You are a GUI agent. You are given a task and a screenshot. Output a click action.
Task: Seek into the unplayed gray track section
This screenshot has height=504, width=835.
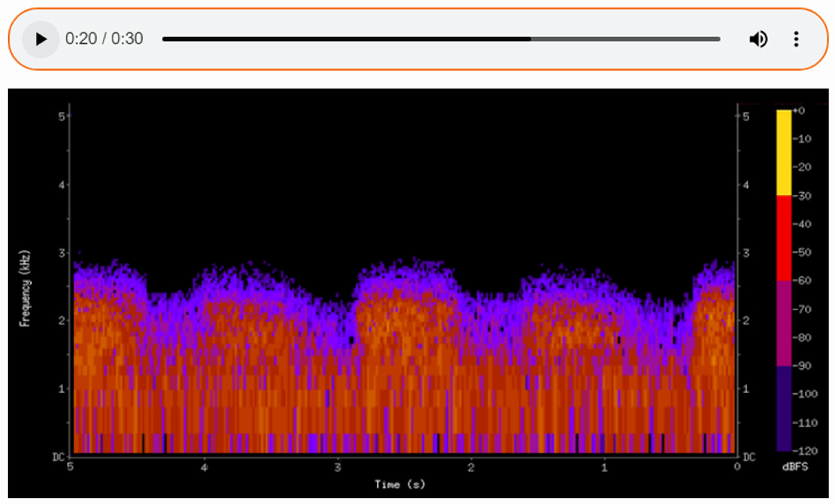click(x=625, y=39)
